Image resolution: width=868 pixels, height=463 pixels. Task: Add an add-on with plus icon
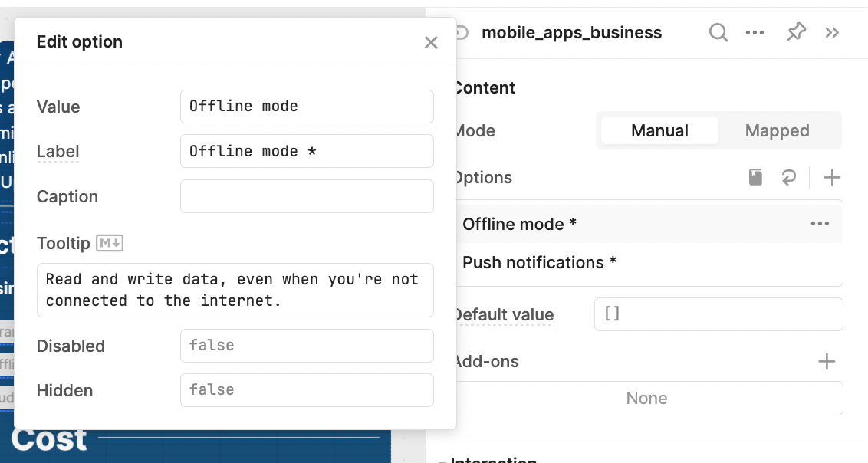pyautogui.click(x=827, y=361)
